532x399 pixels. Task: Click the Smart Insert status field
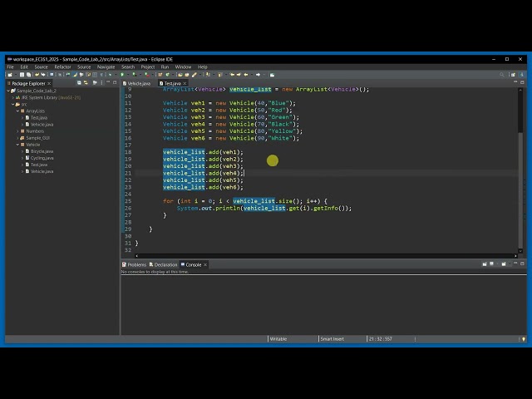[332, 339]
